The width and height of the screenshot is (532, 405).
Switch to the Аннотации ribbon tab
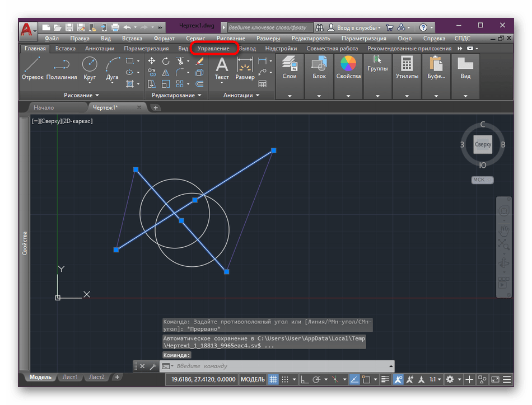pyautogui.click(x=100, y=49)
